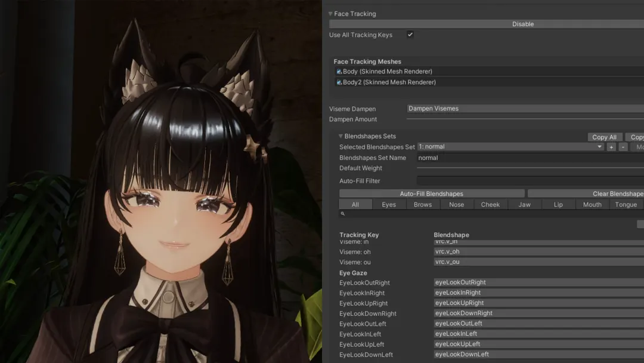Image resolution: width=644 pixels, height=363 pixels.
Task: Click the Clear Blendshapes button
Action: click(586, 193)
